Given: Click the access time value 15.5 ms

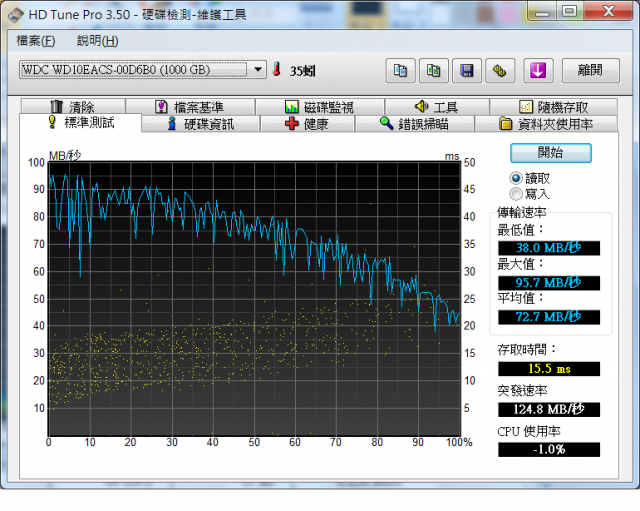Looking at the screenshot, I should (x=549, y=369).
